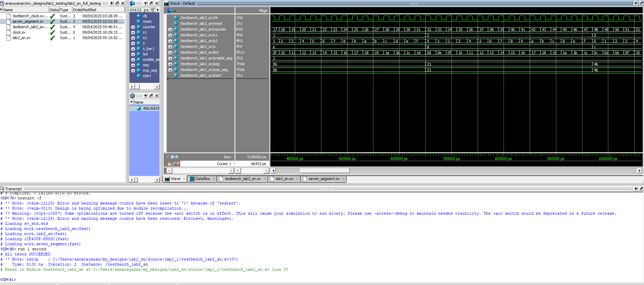Click the Processes panel gear icon

[133, 96]
